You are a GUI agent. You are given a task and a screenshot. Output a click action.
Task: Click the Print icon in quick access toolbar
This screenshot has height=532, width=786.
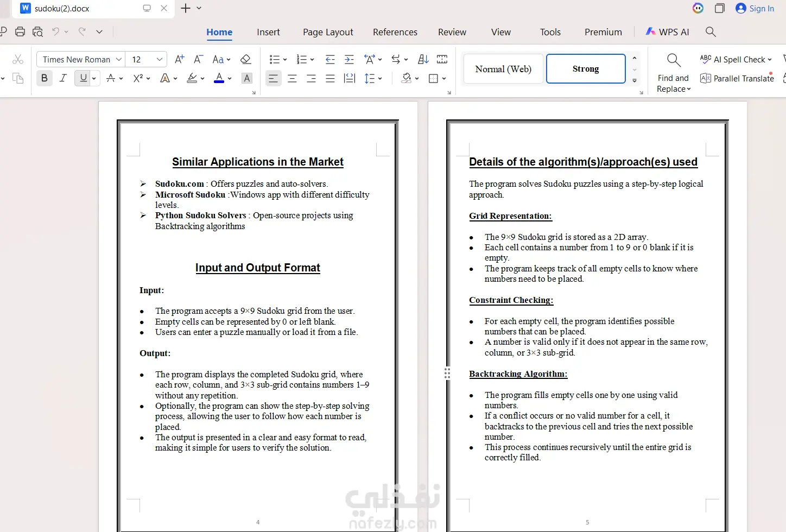pyautogui.click(x=20, y=31)
